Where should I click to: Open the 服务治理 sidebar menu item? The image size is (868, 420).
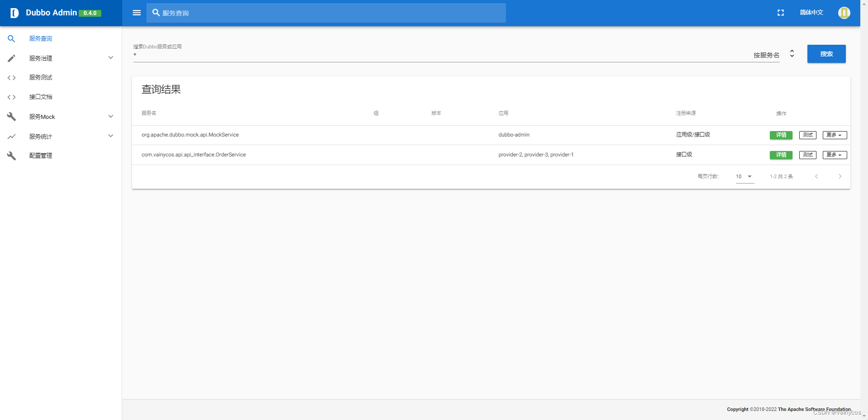coord(61,58)
